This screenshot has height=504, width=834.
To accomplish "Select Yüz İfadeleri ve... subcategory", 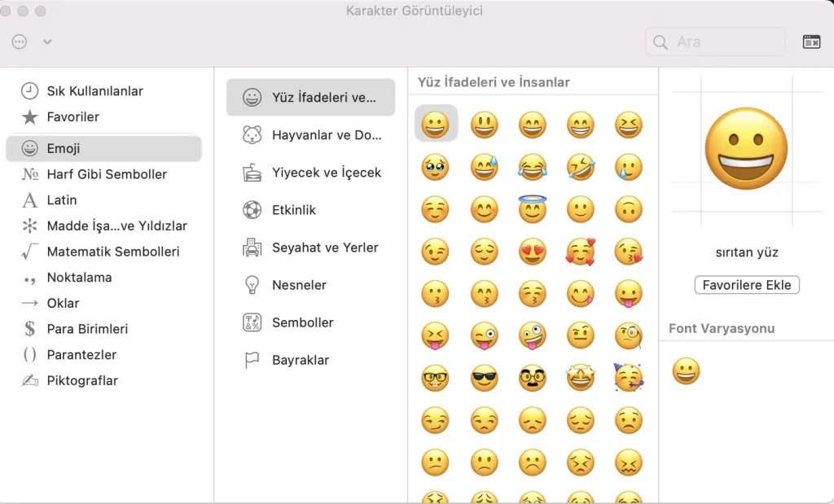I will coord(310,97).
